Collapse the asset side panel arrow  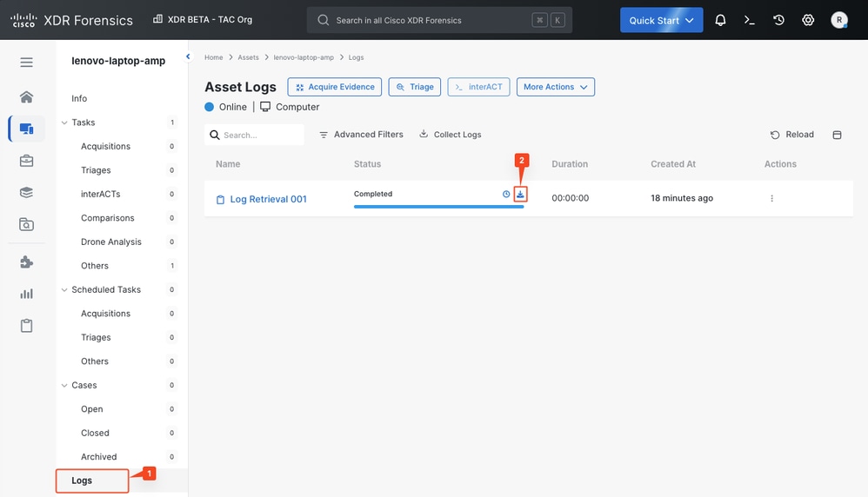coord(188,56)
